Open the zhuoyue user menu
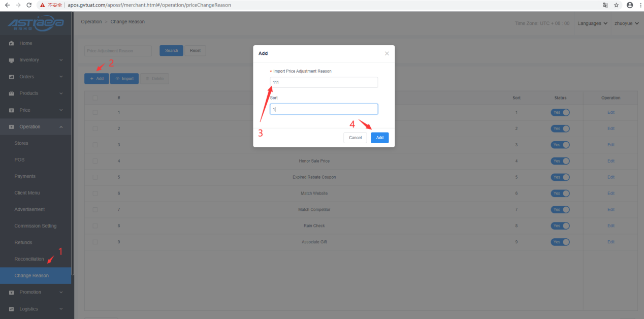The height and width of the screenshot is (319, 644). pos(626,23)
